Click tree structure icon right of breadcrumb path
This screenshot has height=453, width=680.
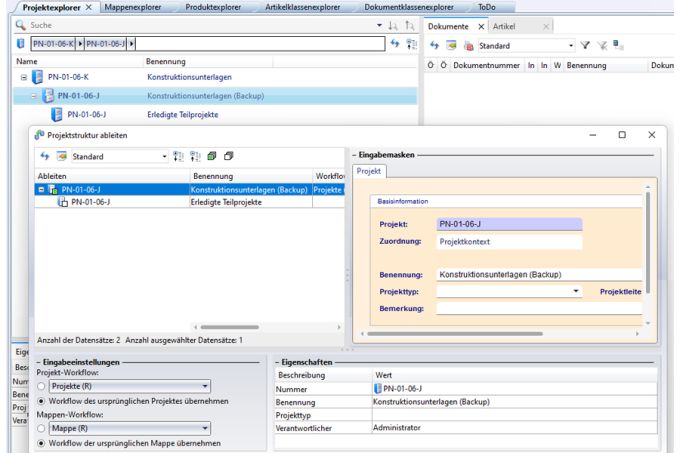point(412,43)
